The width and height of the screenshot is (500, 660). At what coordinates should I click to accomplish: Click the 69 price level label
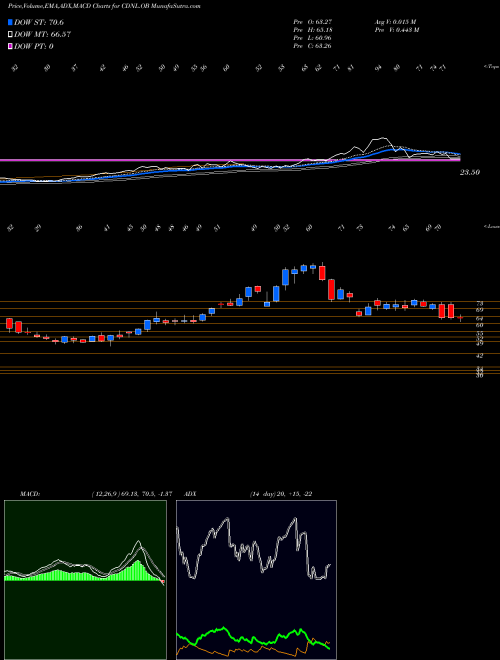479,310
